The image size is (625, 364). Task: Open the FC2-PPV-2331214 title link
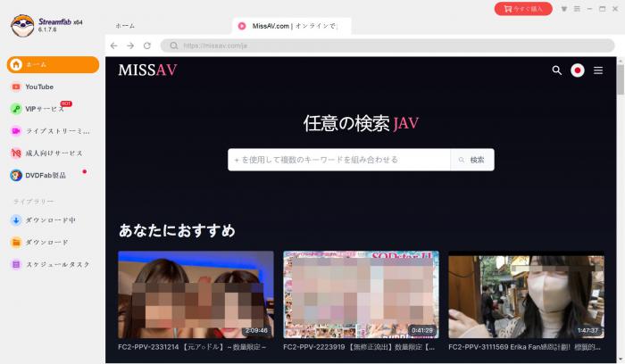[x=192, y=347]
